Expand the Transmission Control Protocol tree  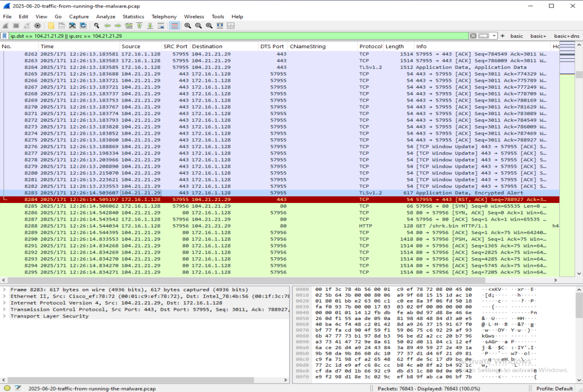tap(4, 309)
